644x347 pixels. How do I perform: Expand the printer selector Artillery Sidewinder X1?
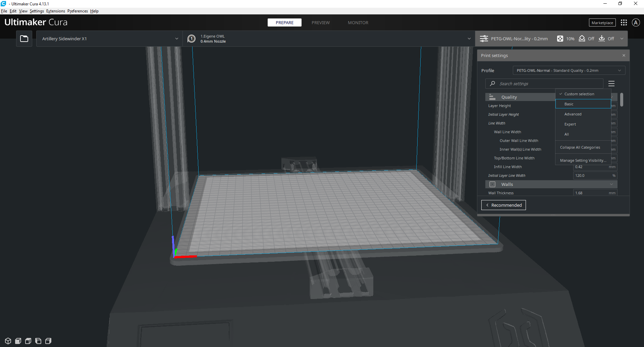point(110,39)
